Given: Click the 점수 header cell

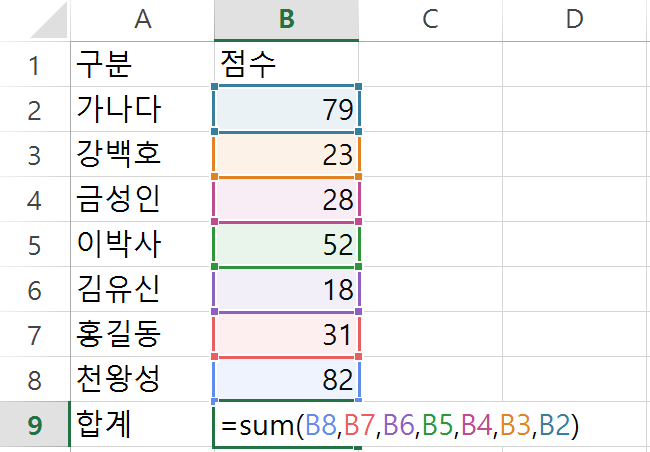Looking at the screenshot, I should pos(286,65).
